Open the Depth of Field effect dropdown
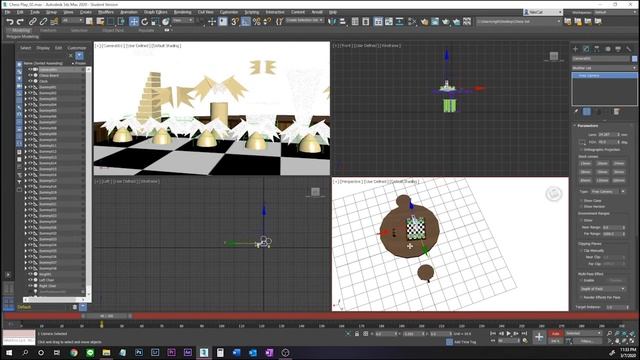The width and height of the screenshot is (640, 360). tap(602, 289)
